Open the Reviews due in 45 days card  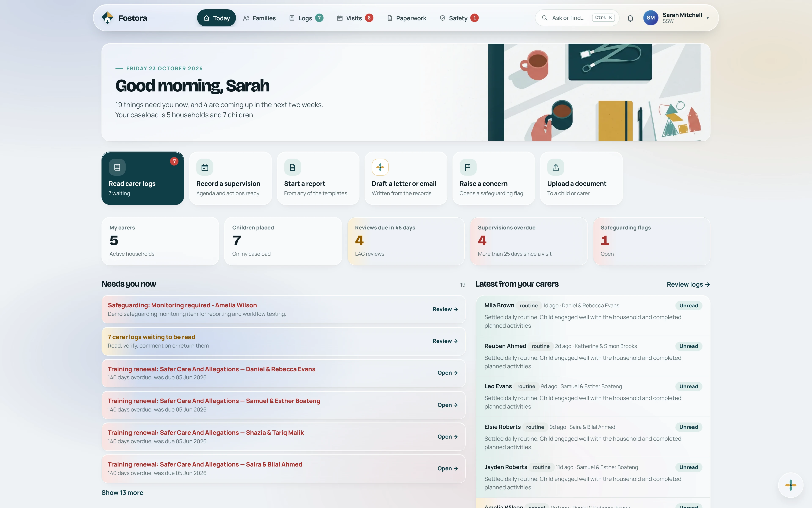click(406, 241)
